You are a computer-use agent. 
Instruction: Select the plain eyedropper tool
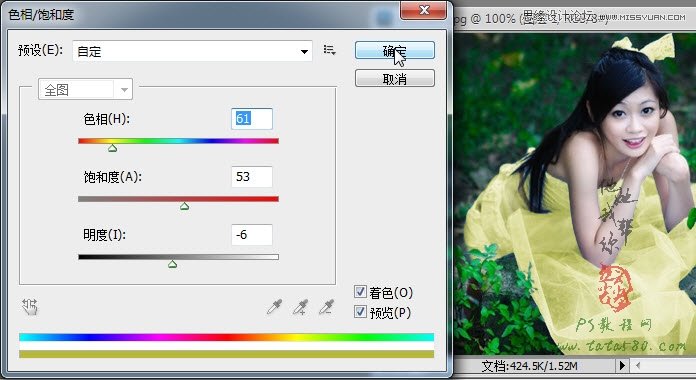pos(274,307)
